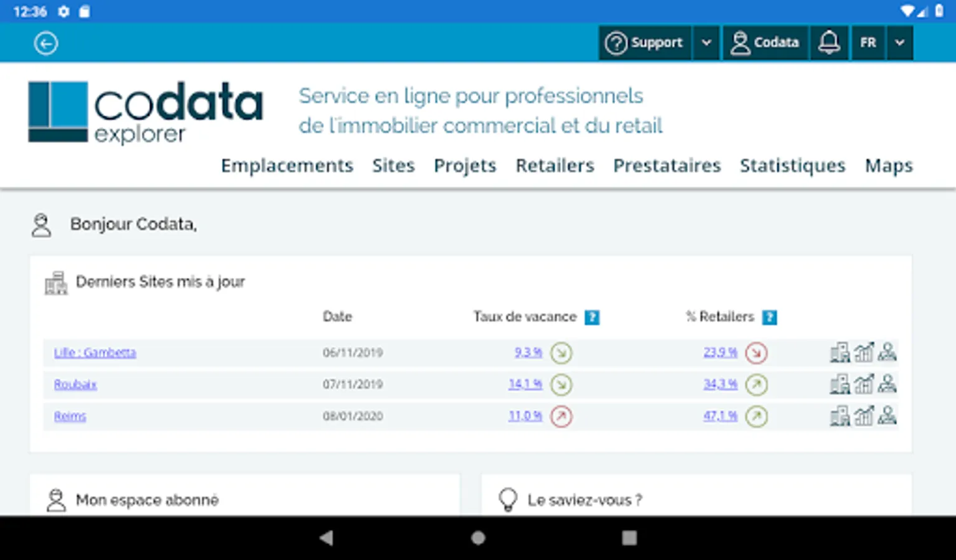Open the building icon in Lille row
Viewport: 956px width, 560px height.
[840, 352]
